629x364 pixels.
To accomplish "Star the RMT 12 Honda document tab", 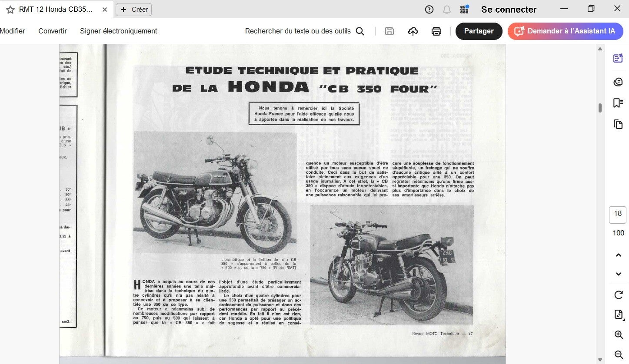I will point(10,10).
